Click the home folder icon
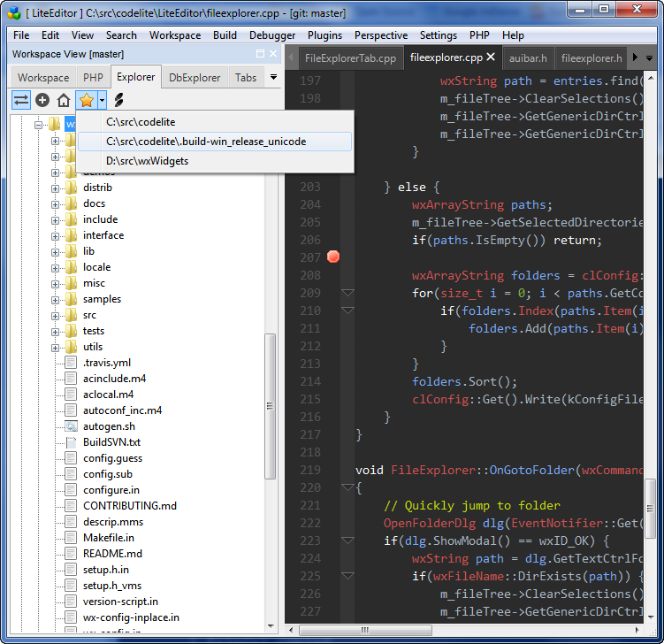This screenshot has width=664, height=644. tap(64, 101)
